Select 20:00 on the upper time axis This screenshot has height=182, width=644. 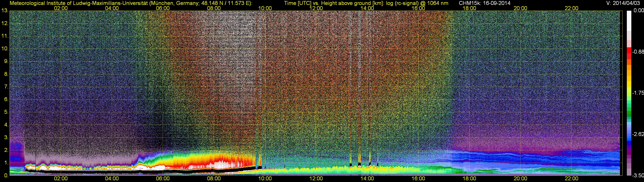[520, 8]
